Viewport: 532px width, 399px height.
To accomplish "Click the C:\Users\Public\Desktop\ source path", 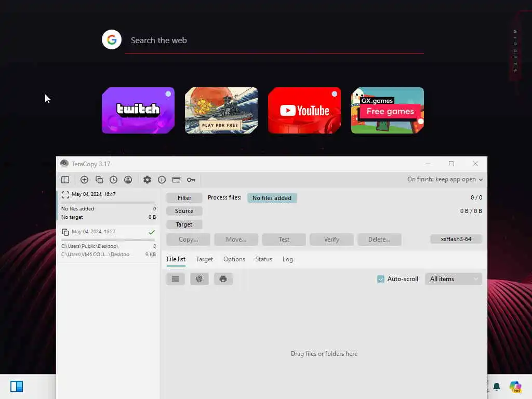I will (x=90, y=246).
